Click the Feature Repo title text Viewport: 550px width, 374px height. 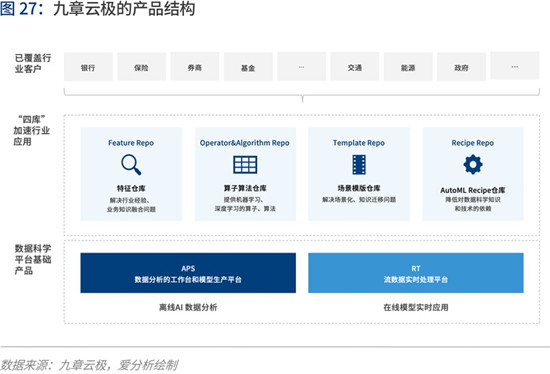[x=131, y=143]
